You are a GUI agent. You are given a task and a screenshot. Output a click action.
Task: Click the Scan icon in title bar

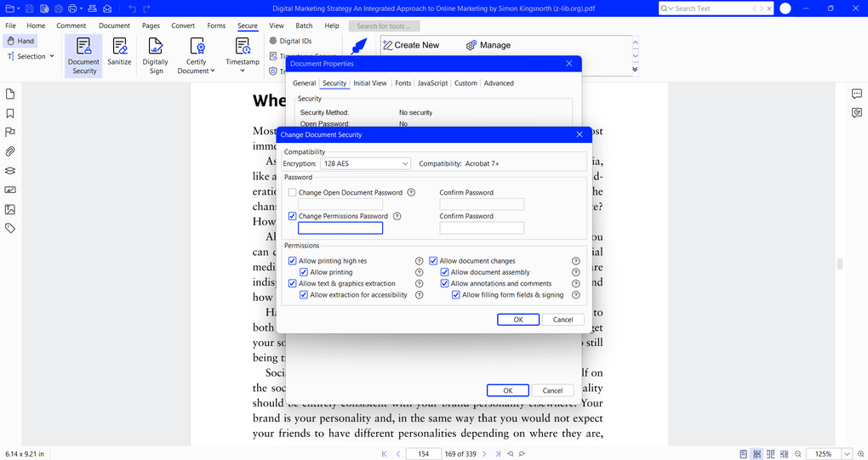93,9
